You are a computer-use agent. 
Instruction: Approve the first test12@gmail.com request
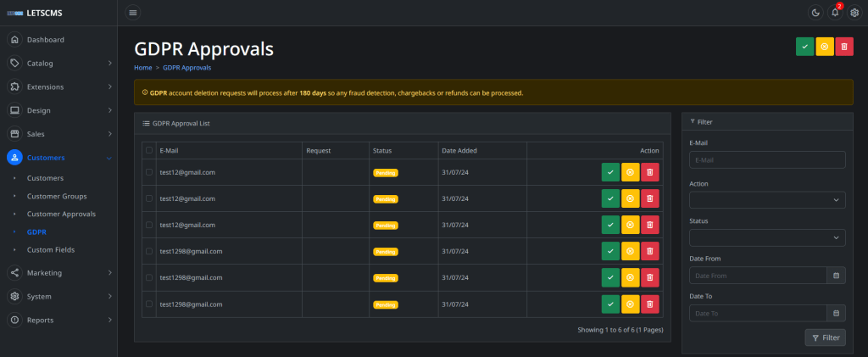pyautogui.click(x=610, y=172)
